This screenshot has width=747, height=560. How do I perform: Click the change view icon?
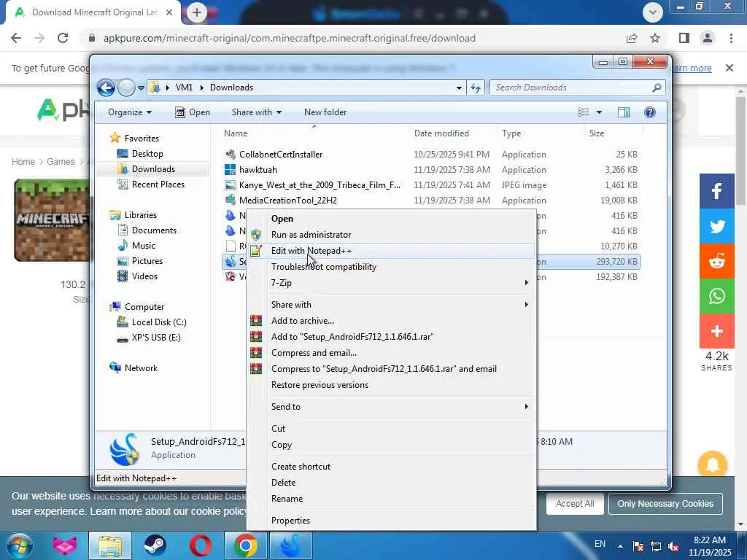584,112
